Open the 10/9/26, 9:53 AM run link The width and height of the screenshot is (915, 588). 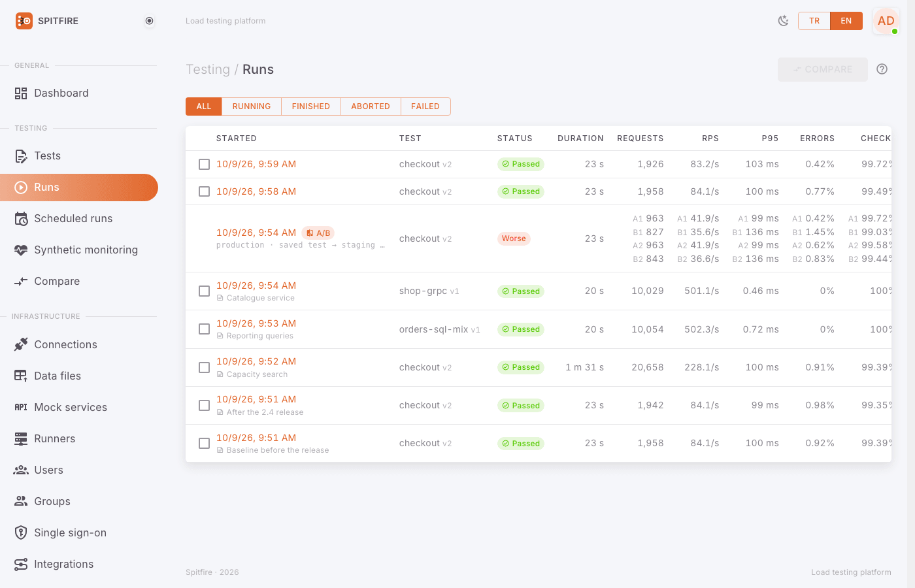click(x=256, y=323)
